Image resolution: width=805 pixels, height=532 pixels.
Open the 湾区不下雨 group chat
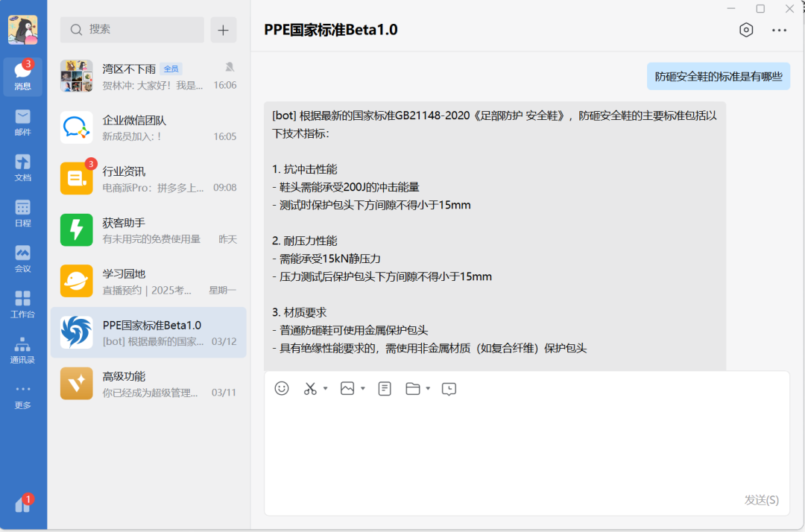coord(148,76)
